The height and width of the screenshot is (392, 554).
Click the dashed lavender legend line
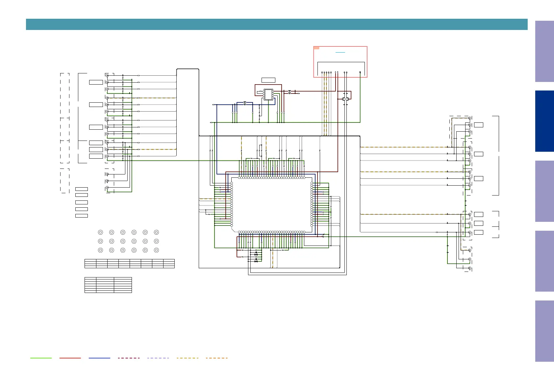(x=158, y=358)
